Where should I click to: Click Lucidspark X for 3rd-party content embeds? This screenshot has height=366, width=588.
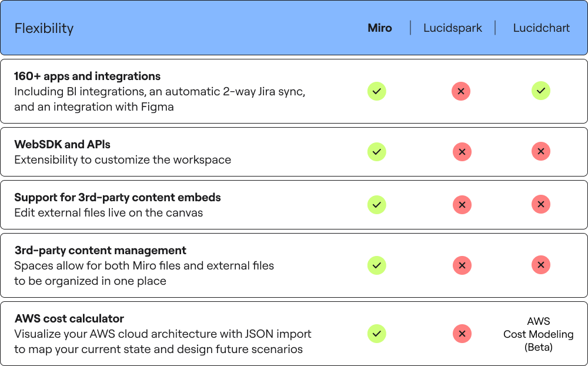point(462,205)
